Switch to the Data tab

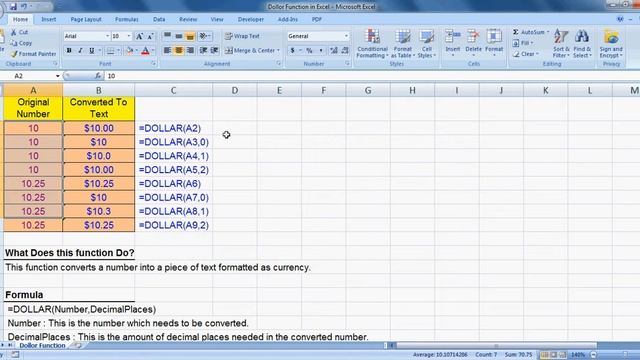pos(159,19)
